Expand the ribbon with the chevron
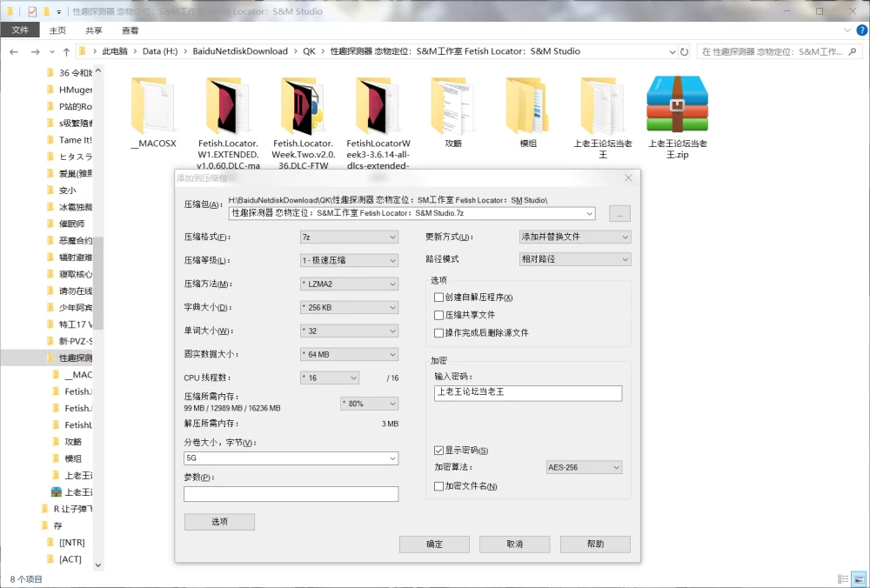Image resolution: width=870 pixels, height=588 pixels. (x=847, y=30)
